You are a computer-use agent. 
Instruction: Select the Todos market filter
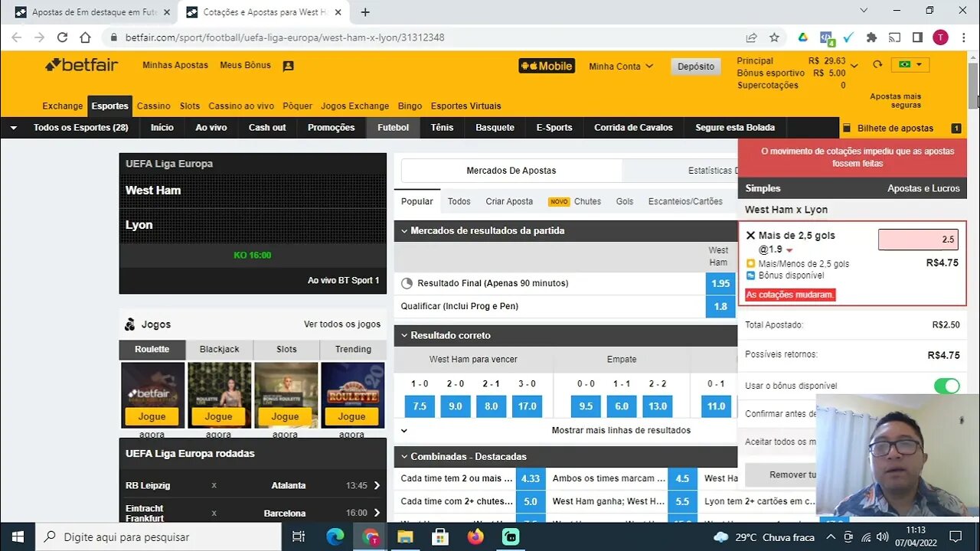[x=459, y=201]
